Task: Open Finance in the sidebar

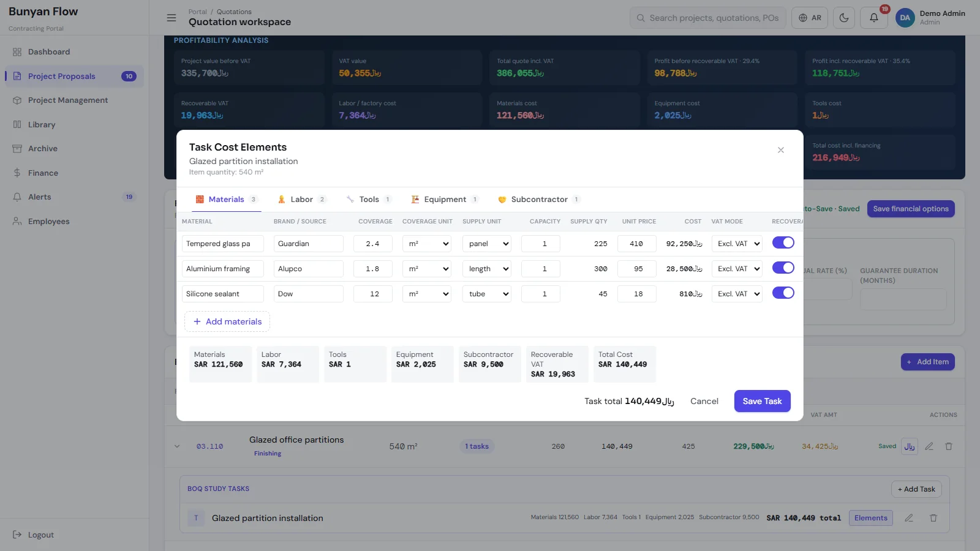Action: [x=75, y=173]
